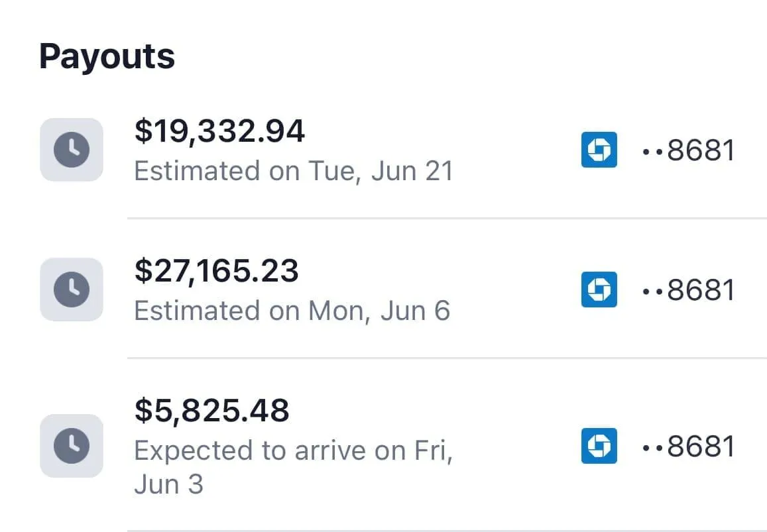Image resolution: width=767 pixels, height=532 pixels.
Task: Select 'Estimated on Tue, Jun 21' text
Action: [x=293, y=171]
